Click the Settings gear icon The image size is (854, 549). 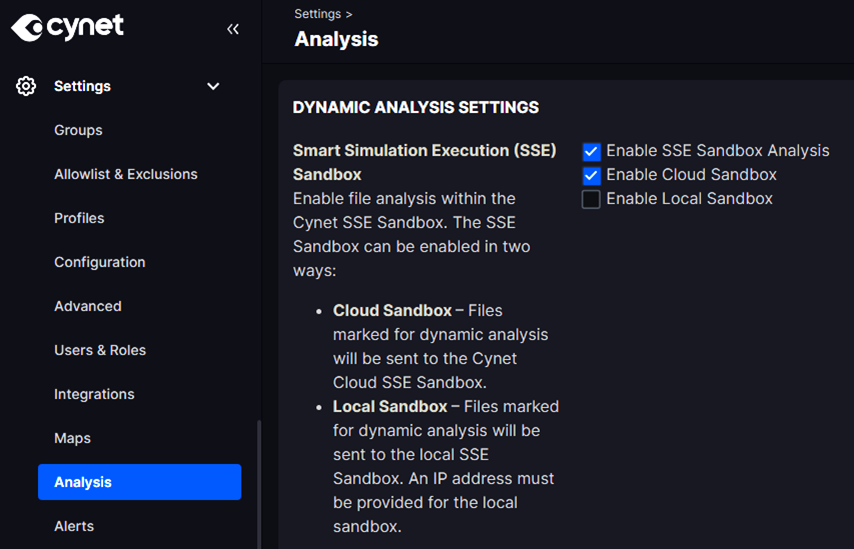[26, 86]
